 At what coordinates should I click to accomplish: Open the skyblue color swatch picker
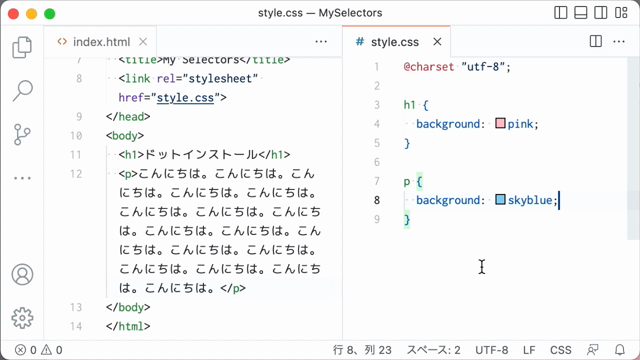pyautogui.click(x=500, y=200)
